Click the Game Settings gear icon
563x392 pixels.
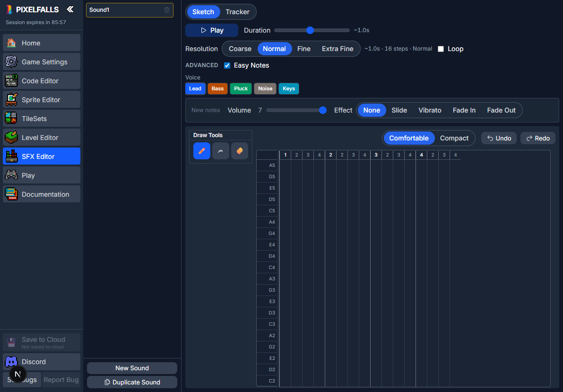[11, 62]
